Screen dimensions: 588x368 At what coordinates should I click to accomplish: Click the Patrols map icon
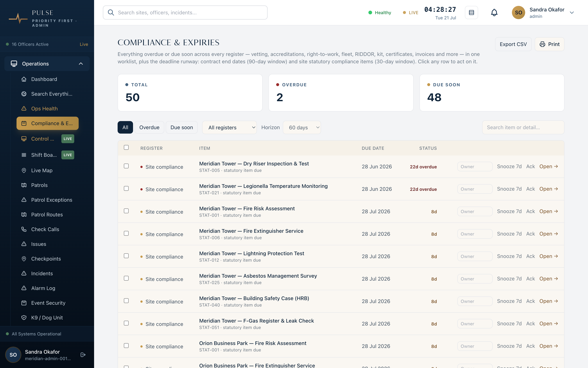[x=24, y=185]
